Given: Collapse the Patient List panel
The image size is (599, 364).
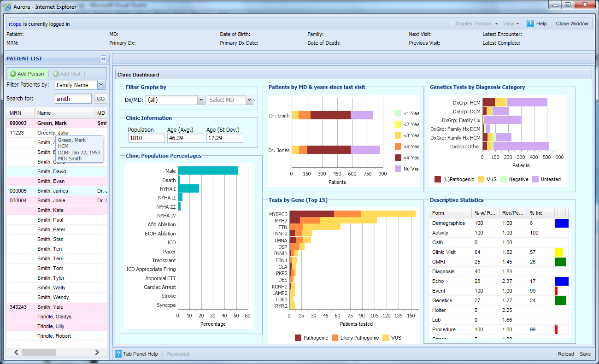Looking at the screenshot, I should tap(103, 59).
